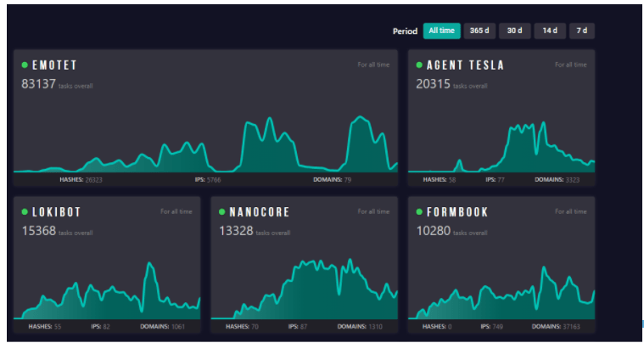This screenshot has height=343, width=644.
Task: Click LOKIBOT DOMAINS: 1061 value
Action: coord(163,327)
